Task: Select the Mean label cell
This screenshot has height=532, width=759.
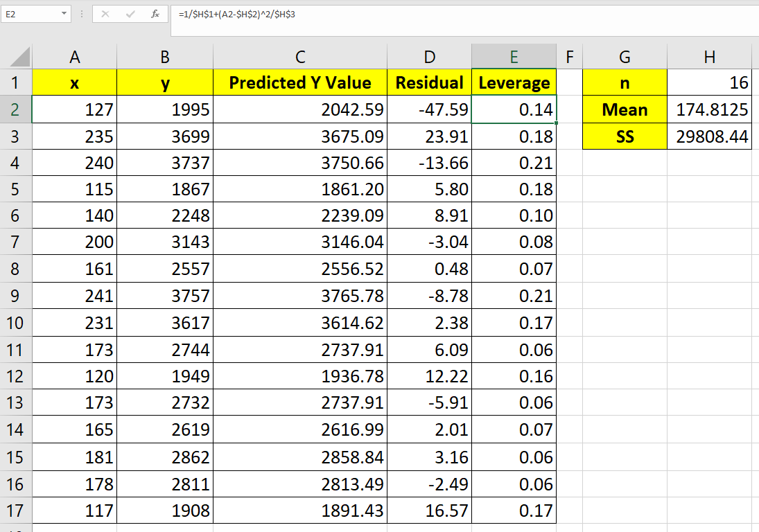Action: (625, 109)
